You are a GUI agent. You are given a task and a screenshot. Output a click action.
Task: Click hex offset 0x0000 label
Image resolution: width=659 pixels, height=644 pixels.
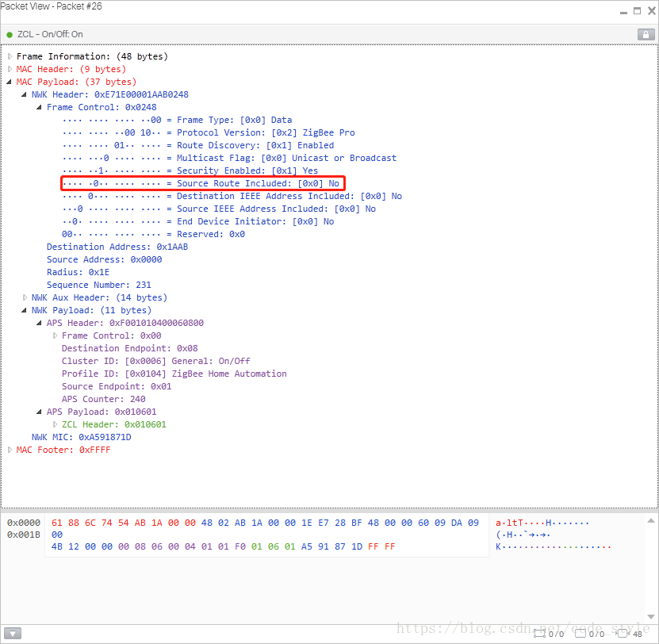coord(24,523)
